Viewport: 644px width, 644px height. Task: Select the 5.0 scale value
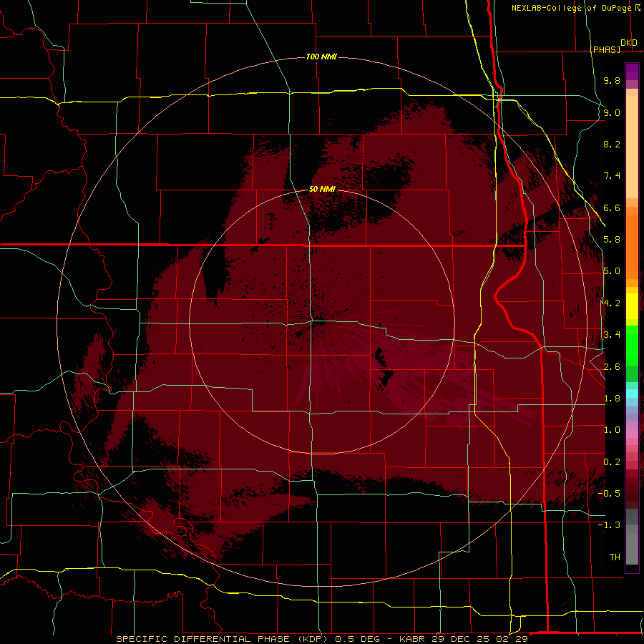pyautogui.click(x=612, y=271)
